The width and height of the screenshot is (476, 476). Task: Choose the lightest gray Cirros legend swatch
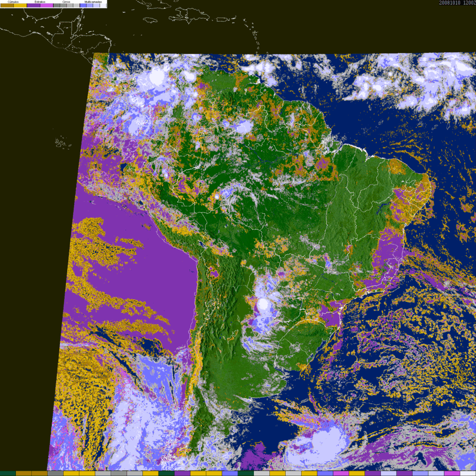pos(77,5)
